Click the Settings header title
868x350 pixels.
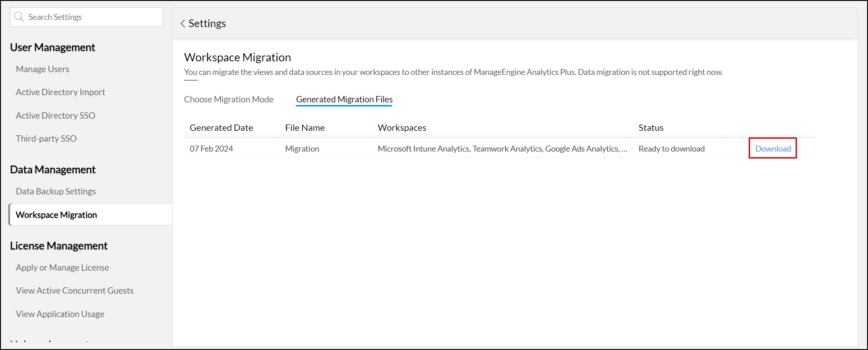(207, 23)
